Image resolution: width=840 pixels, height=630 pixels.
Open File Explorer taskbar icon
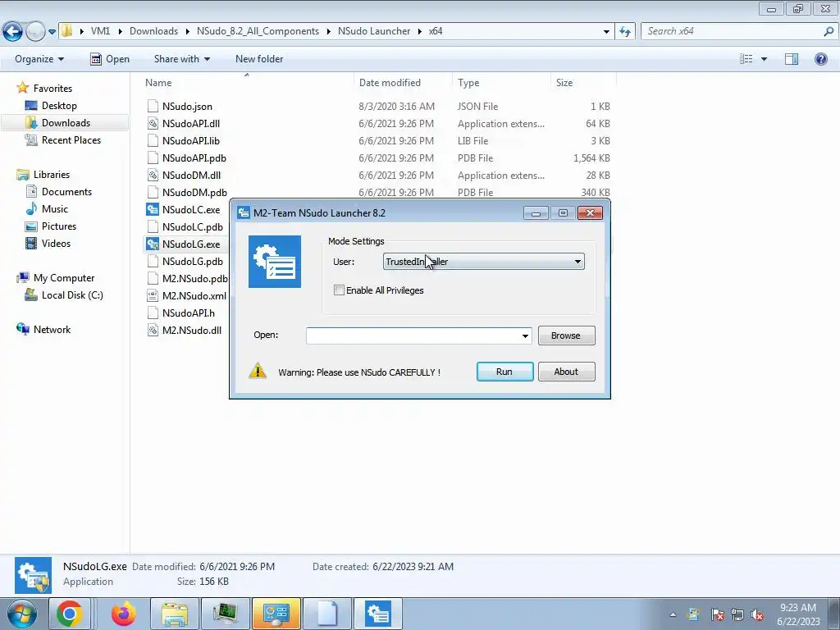(175, 614)
